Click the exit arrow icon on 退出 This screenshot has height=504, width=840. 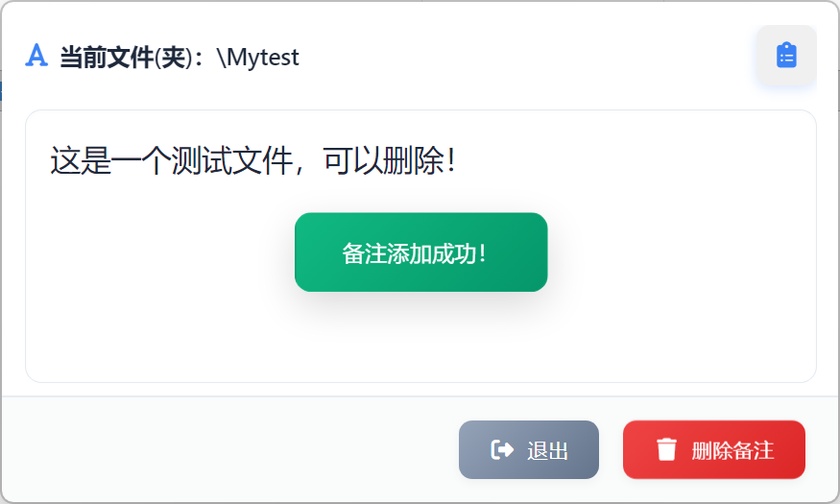pyautogui.click(x=502, y=449)
